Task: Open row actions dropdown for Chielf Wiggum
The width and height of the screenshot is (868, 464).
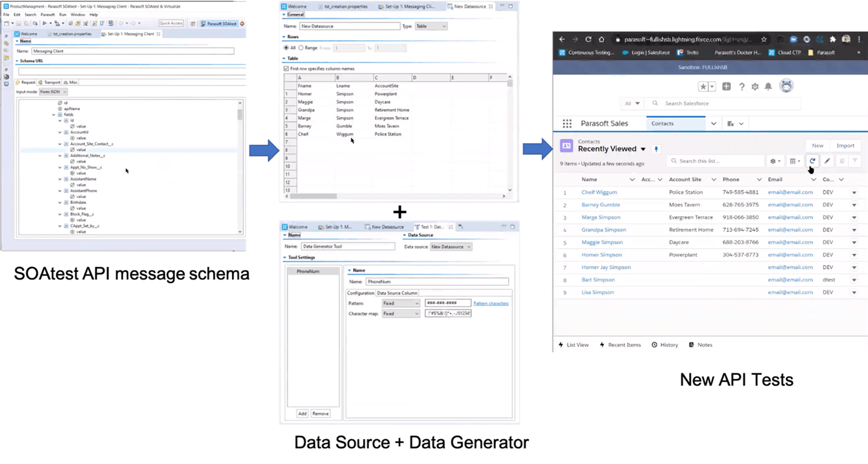Action: 854,193
